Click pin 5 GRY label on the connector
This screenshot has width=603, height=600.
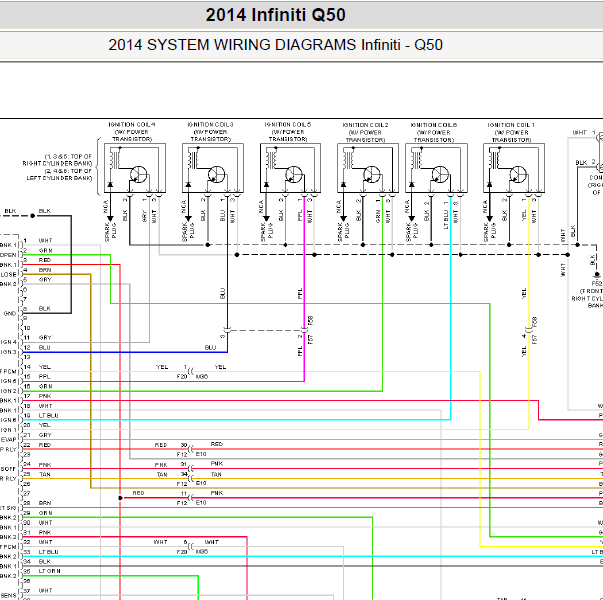(x=45, y=280)
